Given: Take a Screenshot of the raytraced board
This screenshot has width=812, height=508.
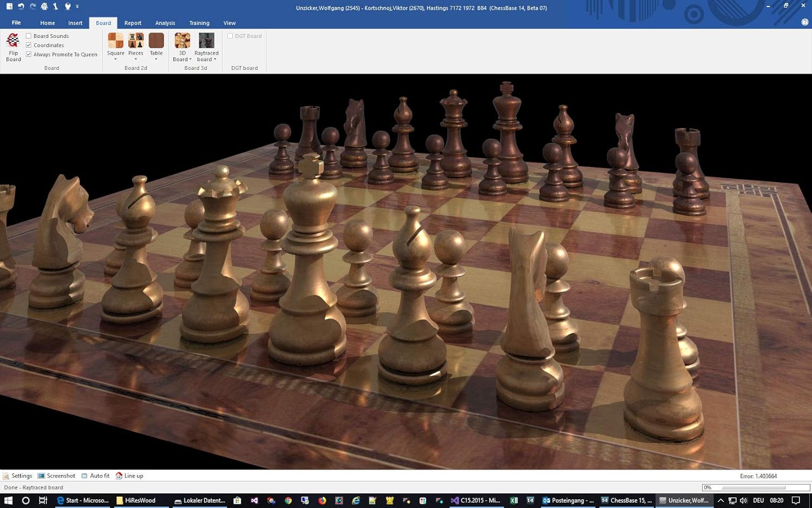Looking at the screenshot, I should (56, 476).
